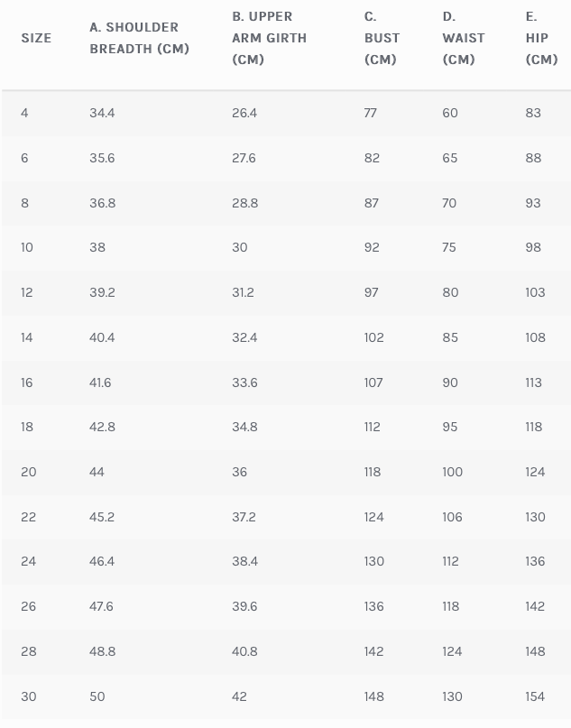The image size is (571, 728).
Task: Click the SIZE column header
Action: point(36,38)
